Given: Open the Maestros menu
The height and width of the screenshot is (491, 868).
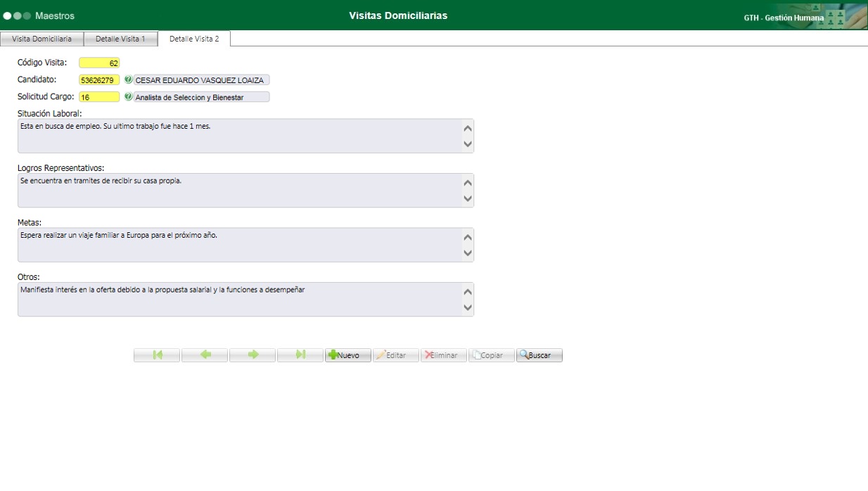Looking at the screenshot, I should click(55, 15).
